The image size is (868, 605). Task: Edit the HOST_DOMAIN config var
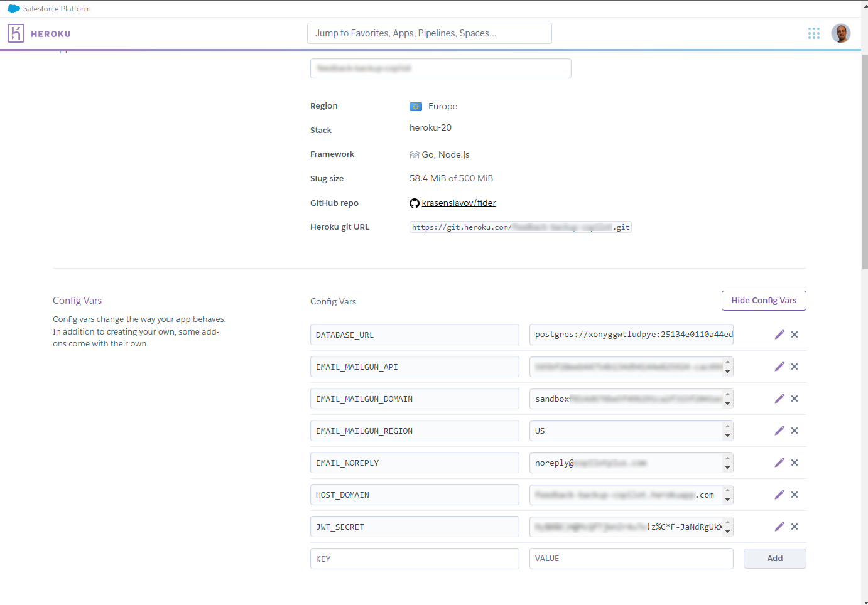click(779, 495)
